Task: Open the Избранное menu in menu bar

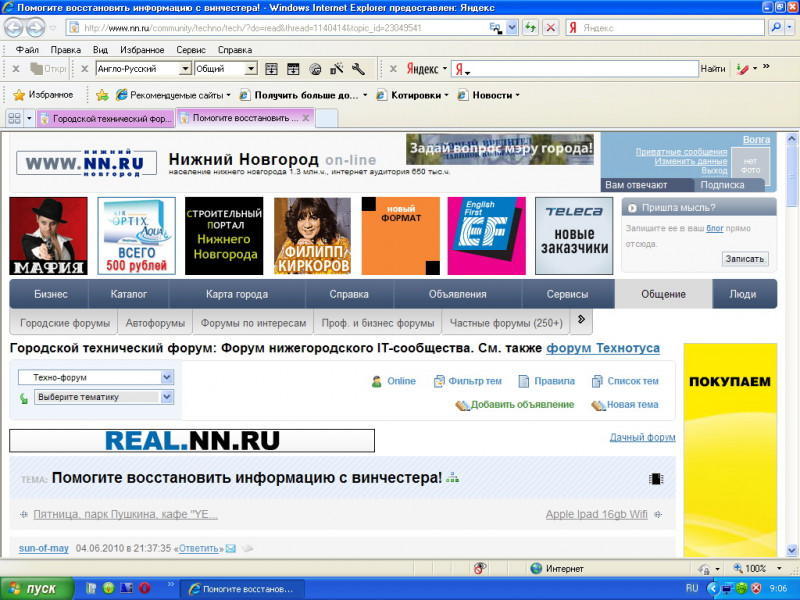Action: [x=142, y=50]
